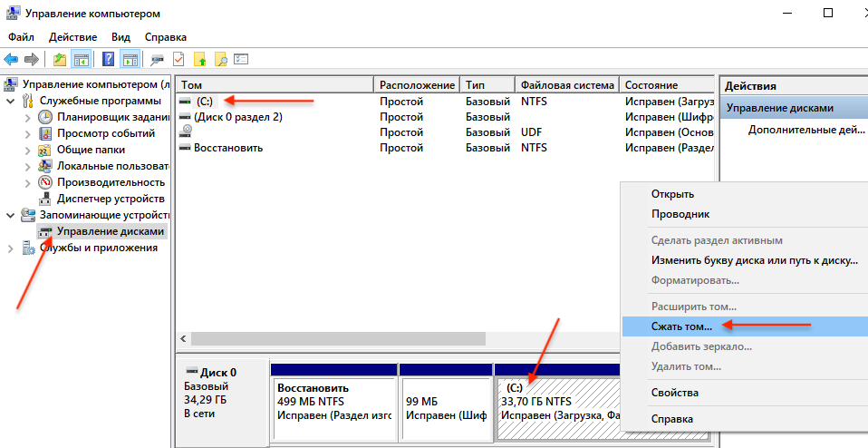Click the yellow page with magnifier icon

click(220, 59)
